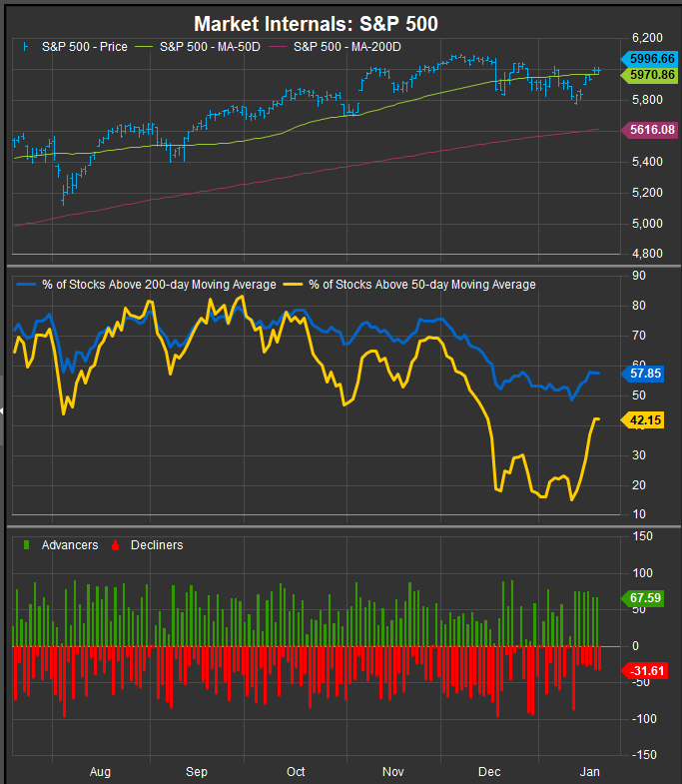Select the -31.61 decliners value label
The height and width of the screenshot is (784, 682).
(644, 671)
